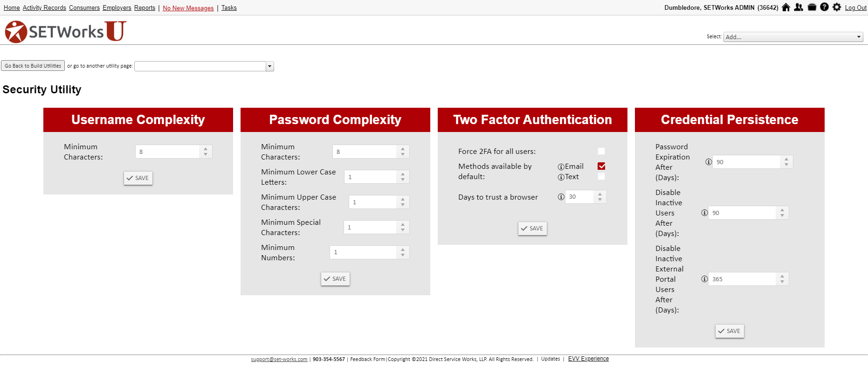Click info icon beside Email method
This screenshot has height=382, width=868.
point(561,167)
